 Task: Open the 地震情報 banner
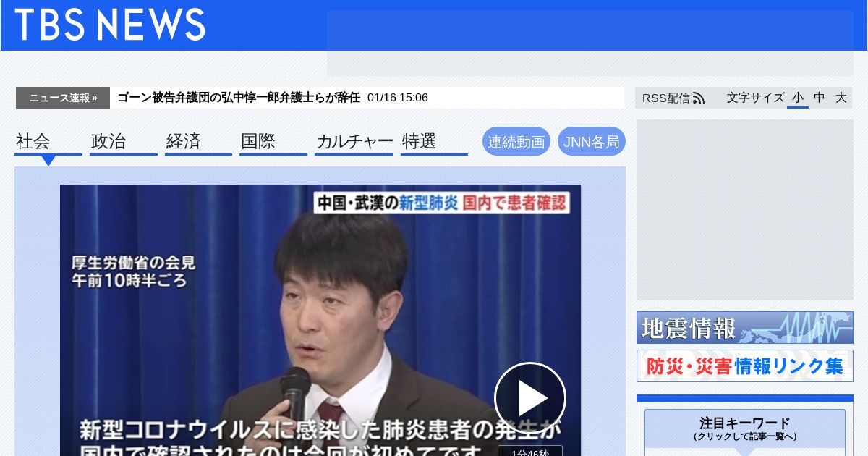pos(745,328)
